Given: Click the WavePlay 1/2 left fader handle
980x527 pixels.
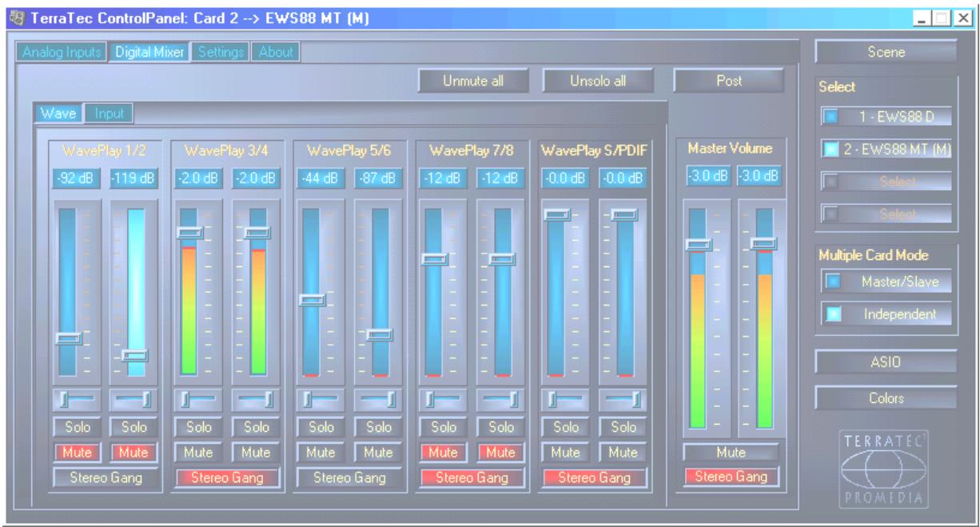Looking at the screenshot, I should [68, 339].
